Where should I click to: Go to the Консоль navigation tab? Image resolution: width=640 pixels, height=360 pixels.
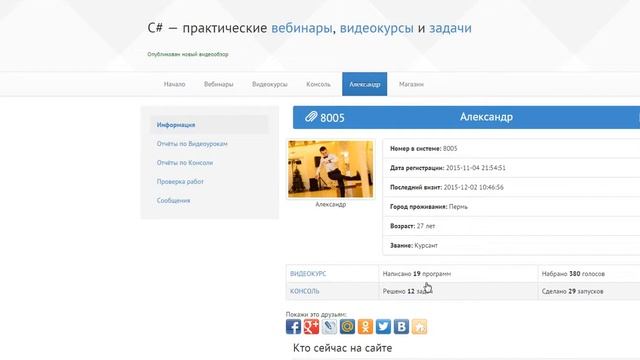point(318,84)
